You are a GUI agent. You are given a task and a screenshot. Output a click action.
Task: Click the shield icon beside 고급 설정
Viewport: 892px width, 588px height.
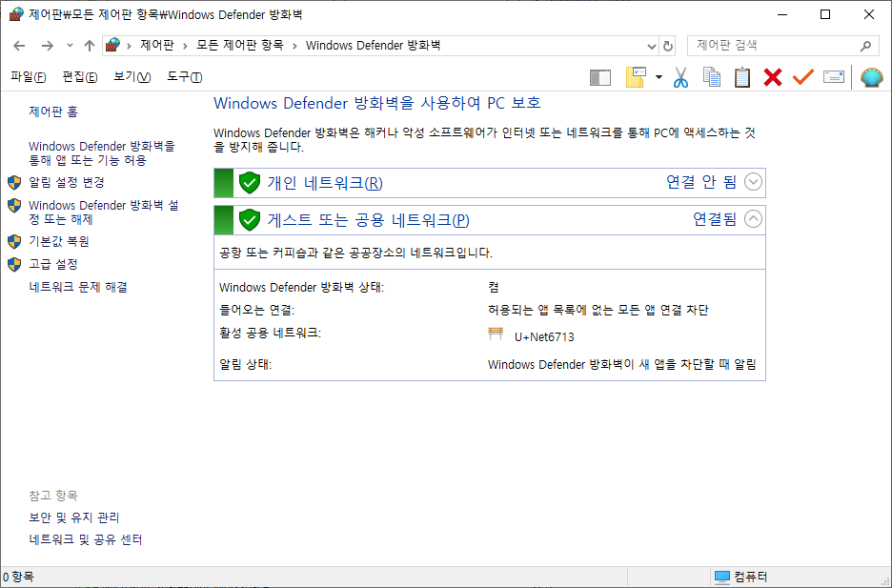pyautogui.click(x=14, y=264)
